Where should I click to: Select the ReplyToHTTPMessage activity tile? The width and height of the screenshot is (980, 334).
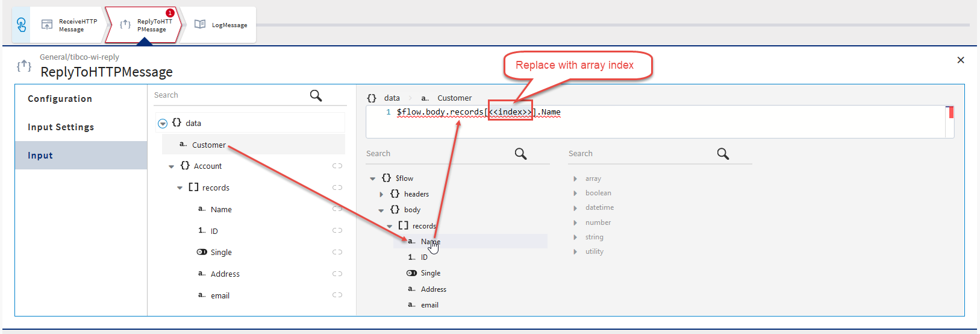tap(143, 25)
